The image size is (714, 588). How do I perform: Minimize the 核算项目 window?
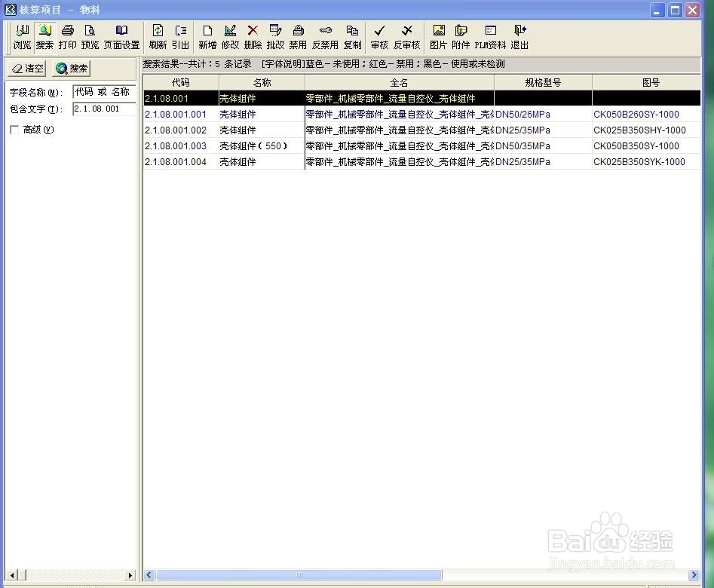[657, 10]
